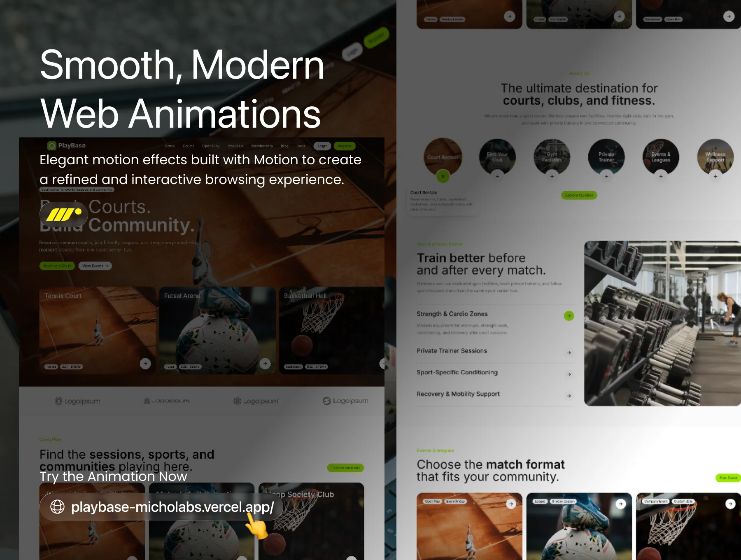Expand Sport-Specific Conditioning row arrow
Viewport: 741px width, 560px height.
pos(569,374)
